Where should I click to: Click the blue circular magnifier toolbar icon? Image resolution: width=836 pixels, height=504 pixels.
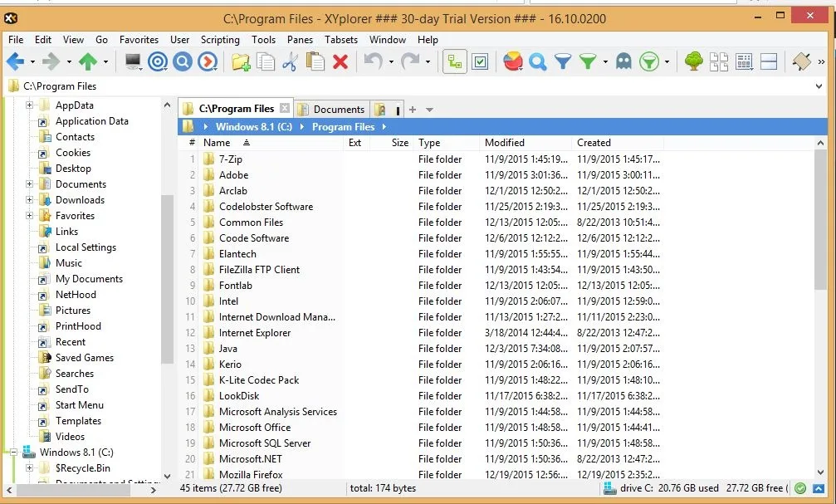tap(183, 62)
